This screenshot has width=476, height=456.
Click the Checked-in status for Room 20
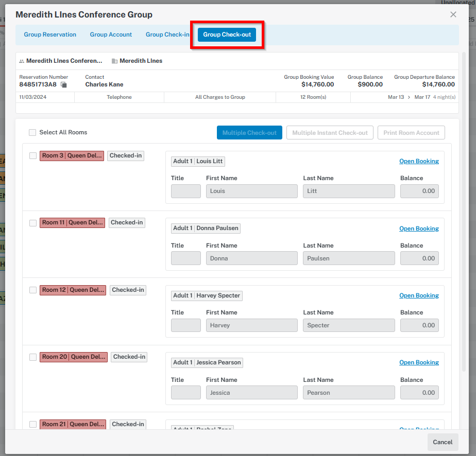click(x=129, y=357)
